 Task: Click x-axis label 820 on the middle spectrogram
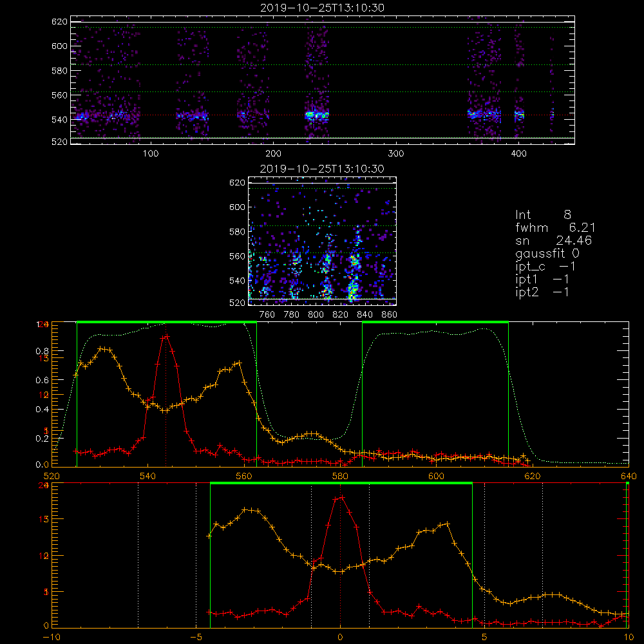tap(341, 315)
